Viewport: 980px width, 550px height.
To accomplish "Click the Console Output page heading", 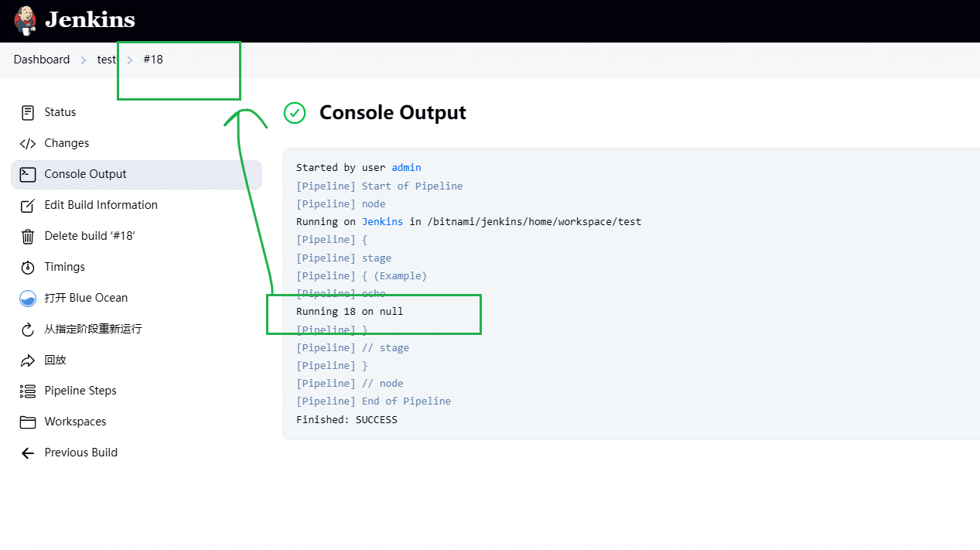I will click(x=393, y=113).
